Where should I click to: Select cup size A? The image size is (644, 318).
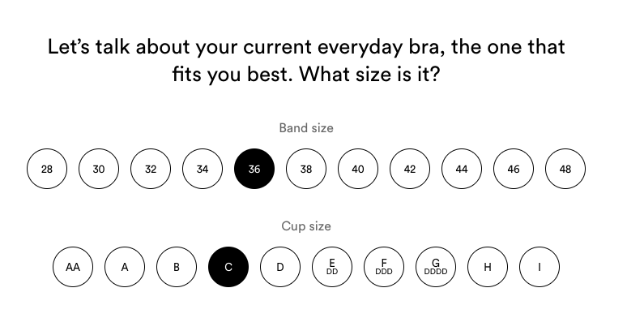coord(125,267)
